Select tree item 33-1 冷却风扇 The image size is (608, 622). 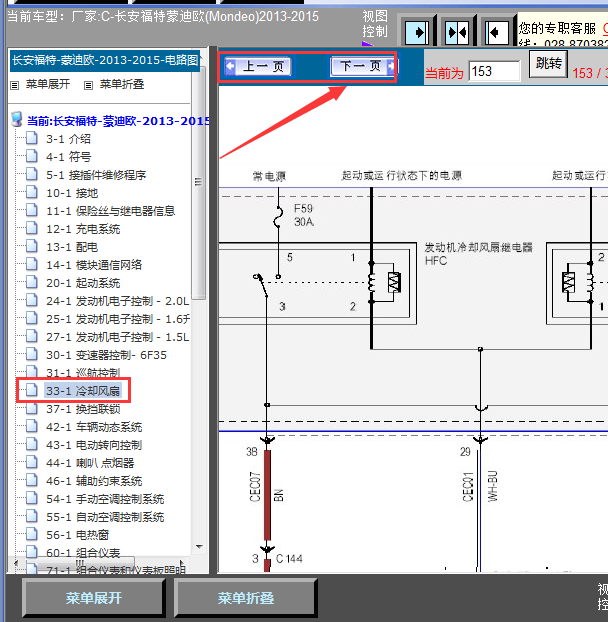click(83, 391)
